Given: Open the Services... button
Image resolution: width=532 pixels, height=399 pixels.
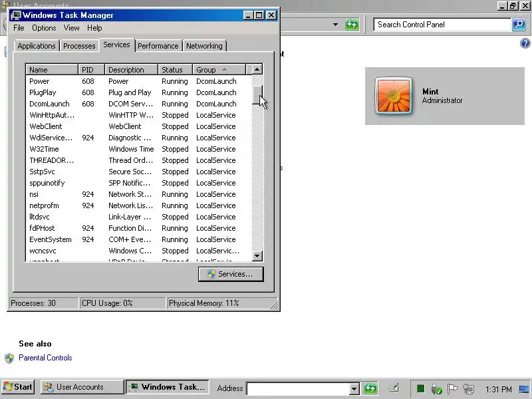Looking at the screenshot, I should [231, 274].
